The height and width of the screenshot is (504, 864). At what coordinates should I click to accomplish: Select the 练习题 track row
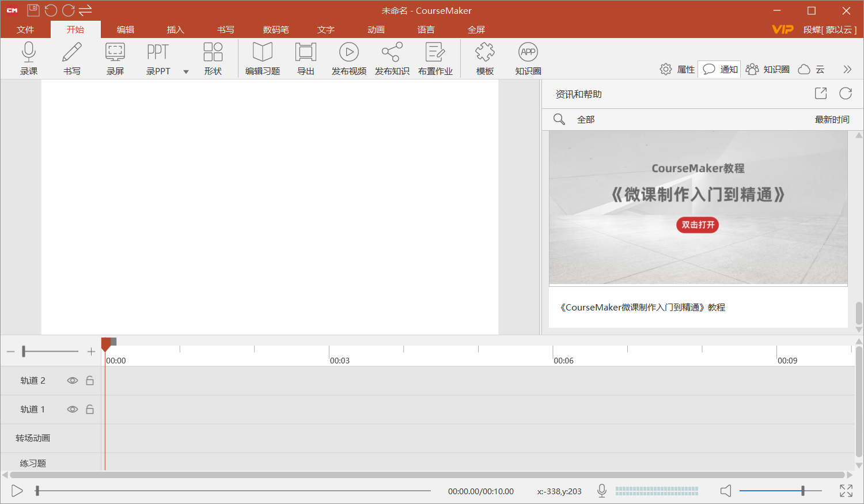coord(427,462)
